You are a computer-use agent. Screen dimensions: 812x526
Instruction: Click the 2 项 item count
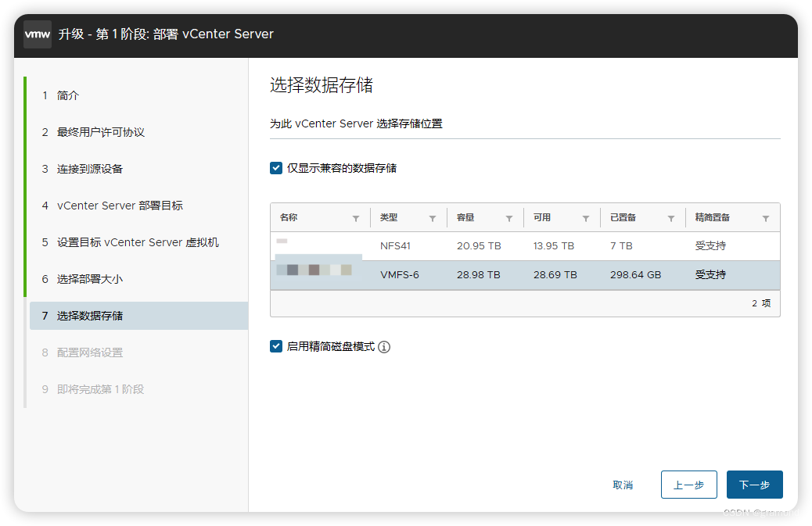click(761, 303)
